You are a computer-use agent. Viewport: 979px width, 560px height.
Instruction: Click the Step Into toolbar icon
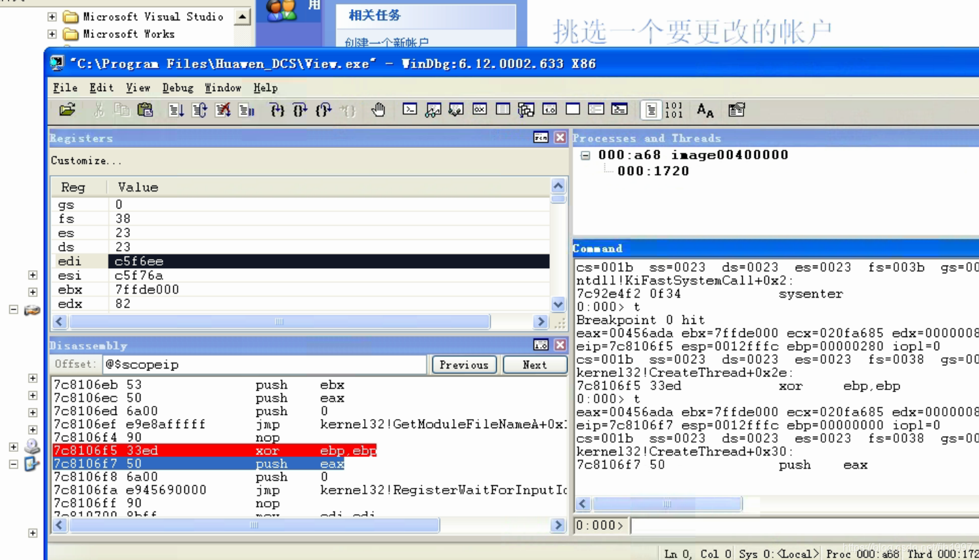[x=277, y=110]
